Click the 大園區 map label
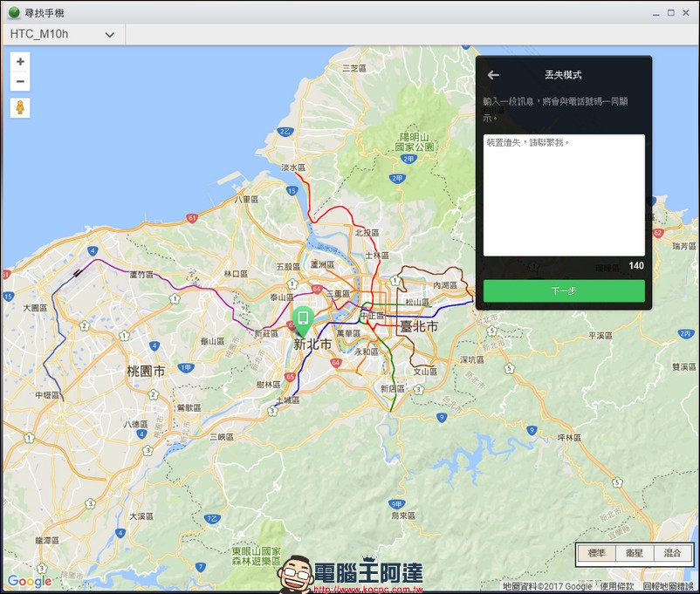The image size is (700, 594). (x=35, y=308)
